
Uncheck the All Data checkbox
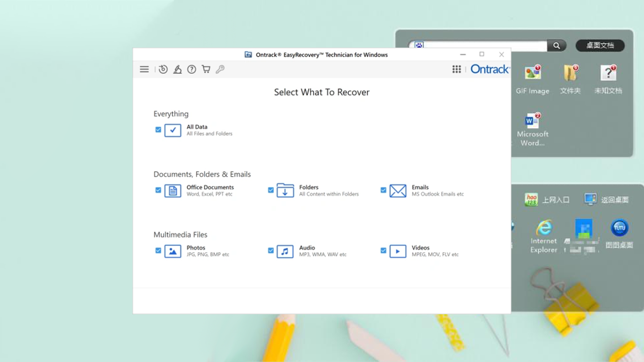[x=158, y=130]
